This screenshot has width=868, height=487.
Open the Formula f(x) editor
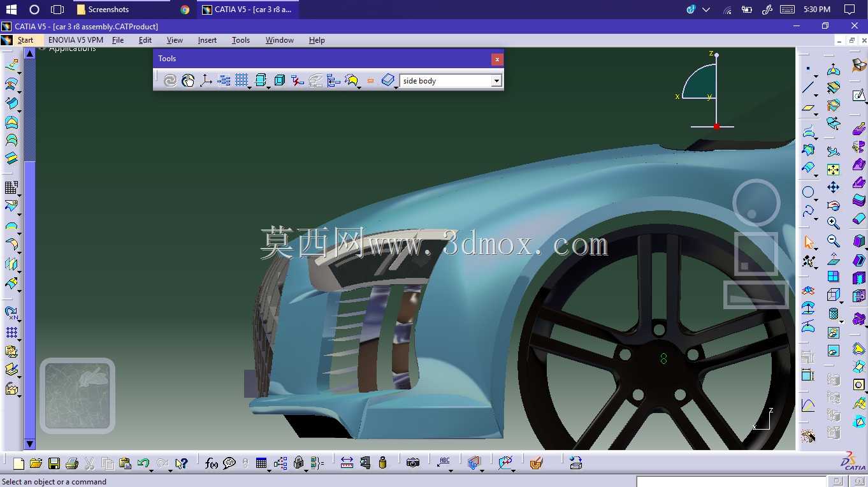[212, 463]
